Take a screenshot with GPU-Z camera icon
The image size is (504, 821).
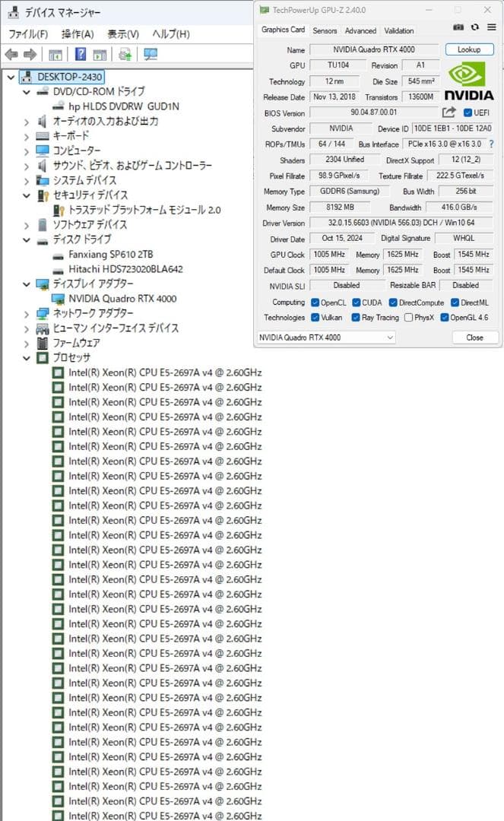pyautogui.click(x=458, y=27)
